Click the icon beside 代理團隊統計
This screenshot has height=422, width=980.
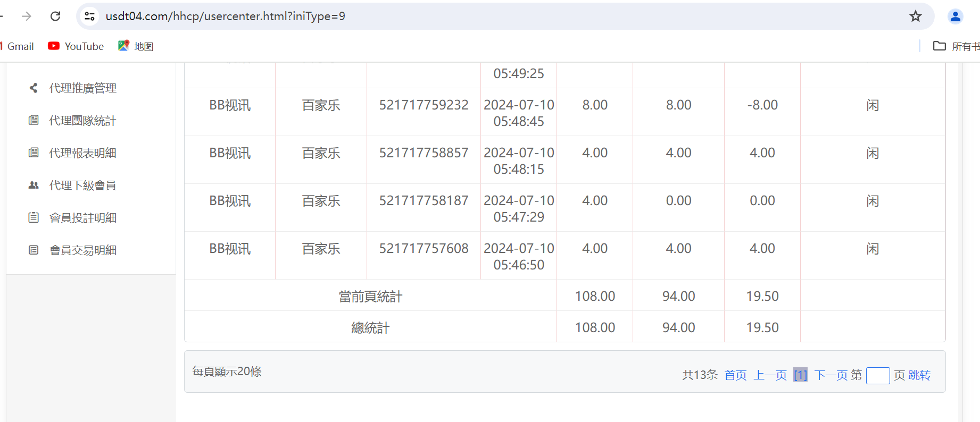[x=34, y=121]
